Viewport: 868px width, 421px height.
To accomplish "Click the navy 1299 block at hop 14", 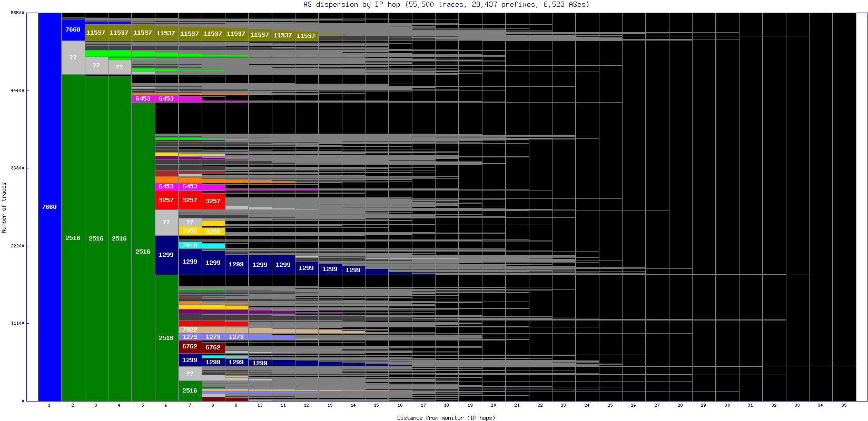I will click(353, 270).
